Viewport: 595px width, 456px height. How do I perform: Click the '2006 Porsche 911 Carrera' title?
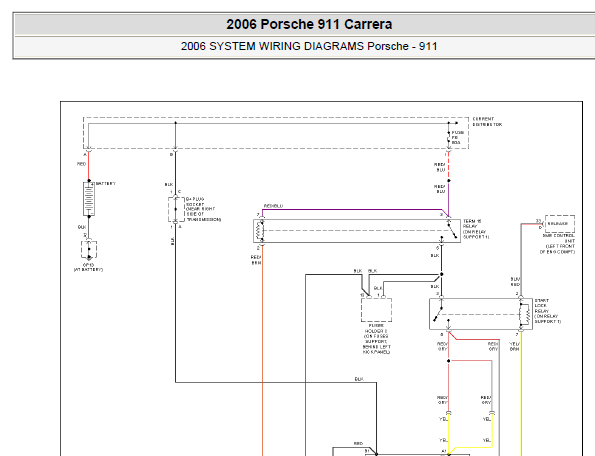[x=309, y=24]
